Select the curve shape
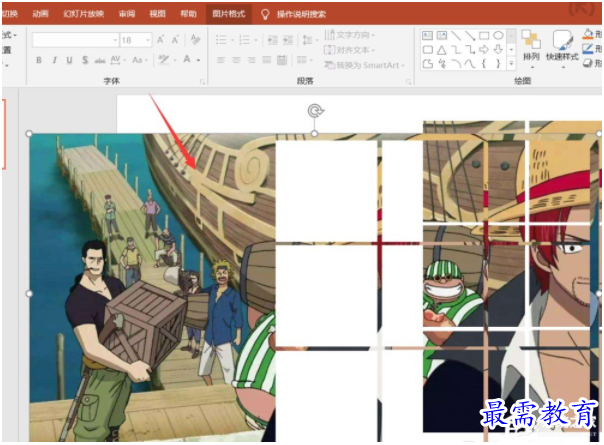This screenshot has height=445, width=604. click(x=470, y=64)
